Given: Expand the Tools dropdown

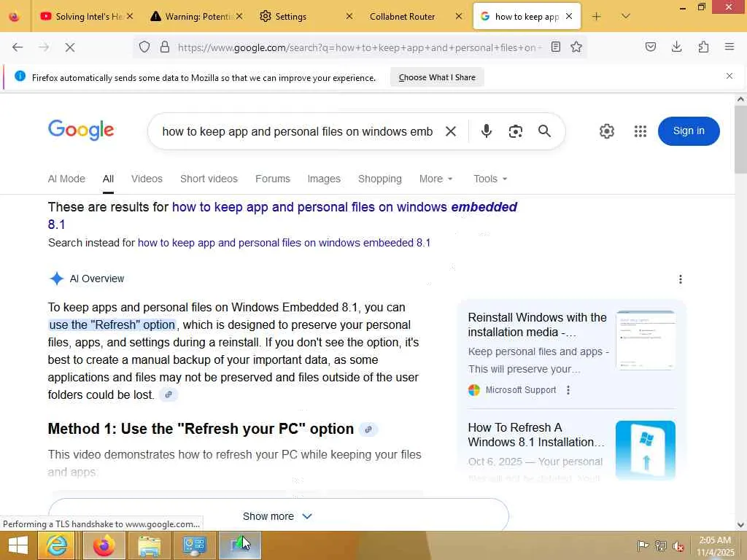Looking at the screenshot, I should pyautogui.click(x=490, y=179).
